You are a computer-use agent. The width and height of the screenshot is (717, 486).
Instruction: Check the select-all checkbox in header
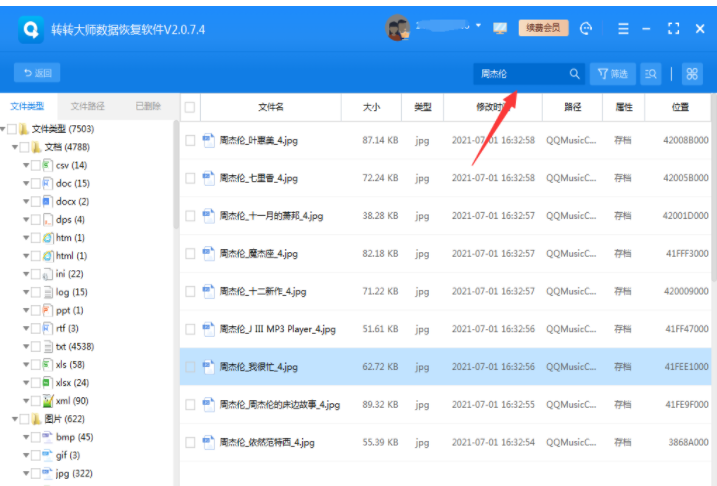click(x=190, y=107)
